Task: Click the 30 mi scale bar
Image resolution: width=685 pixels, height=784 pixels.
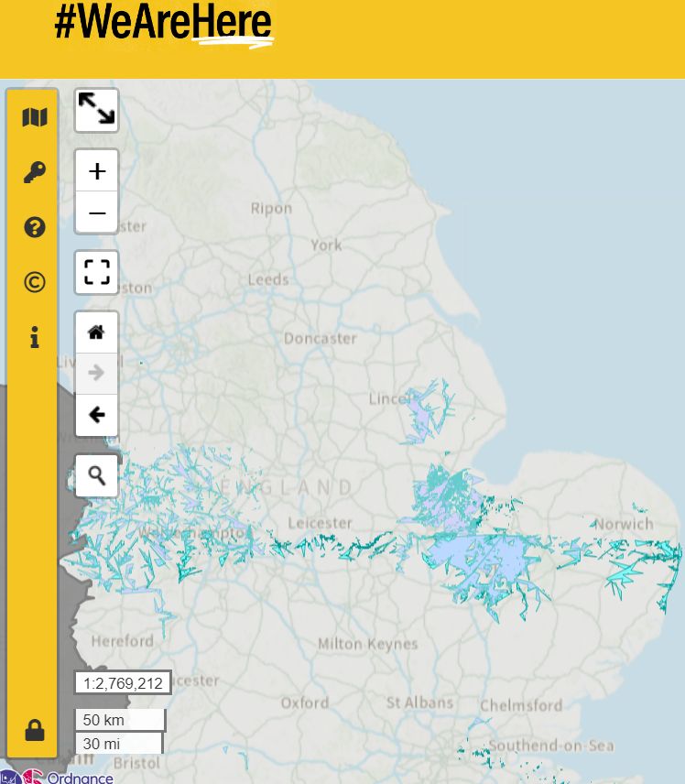Action: [119, 744]
